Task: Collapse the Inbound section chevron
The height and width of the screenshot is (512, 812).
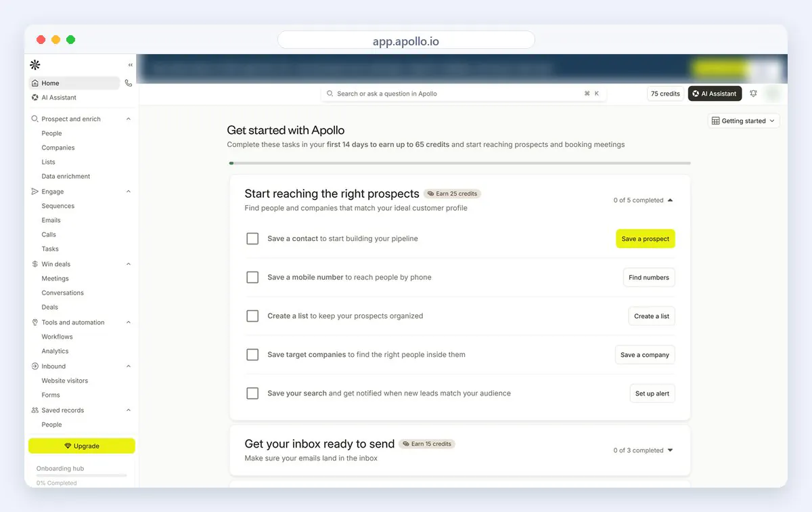Action: pos(129,366)
